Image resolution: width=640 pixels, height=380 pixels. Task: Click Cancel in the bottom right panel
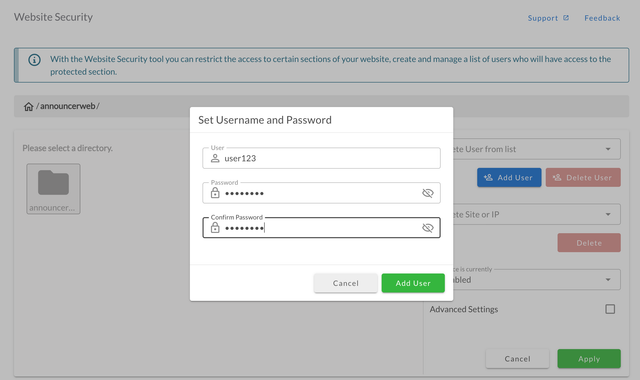tap(517, 359)
